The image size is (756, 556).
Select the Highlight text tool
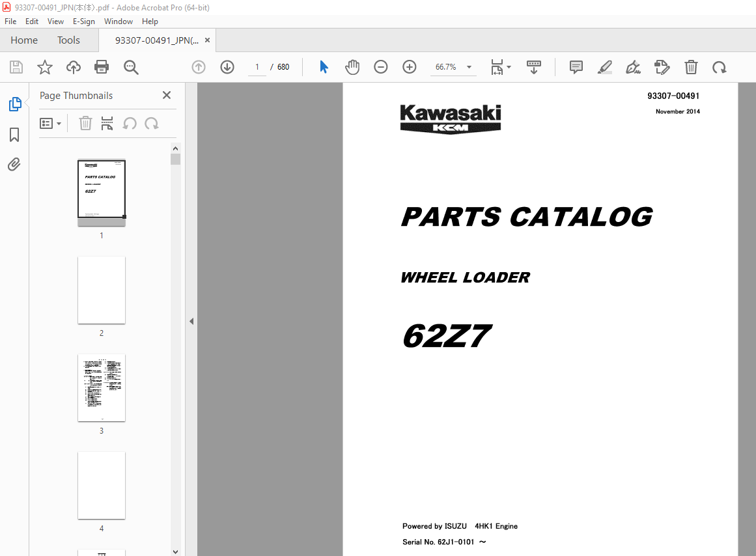click(x=605, y=67)
